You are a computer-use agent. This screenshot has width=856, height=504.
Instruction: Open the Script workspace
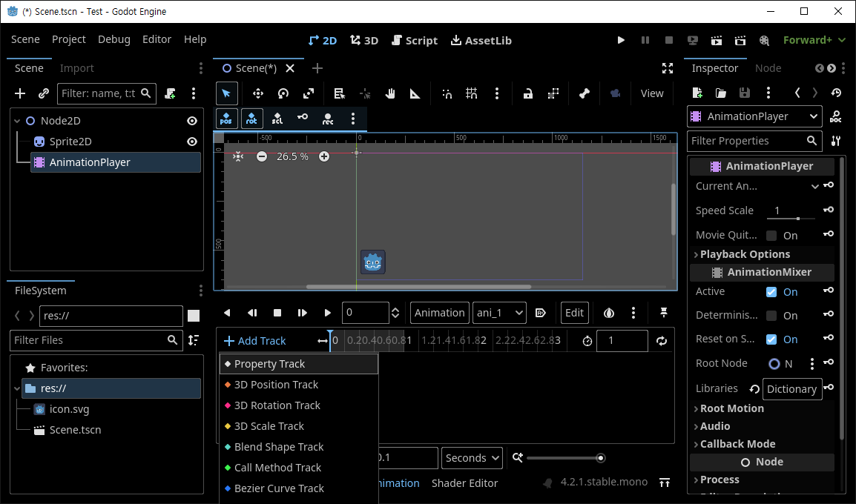[415, 40]
